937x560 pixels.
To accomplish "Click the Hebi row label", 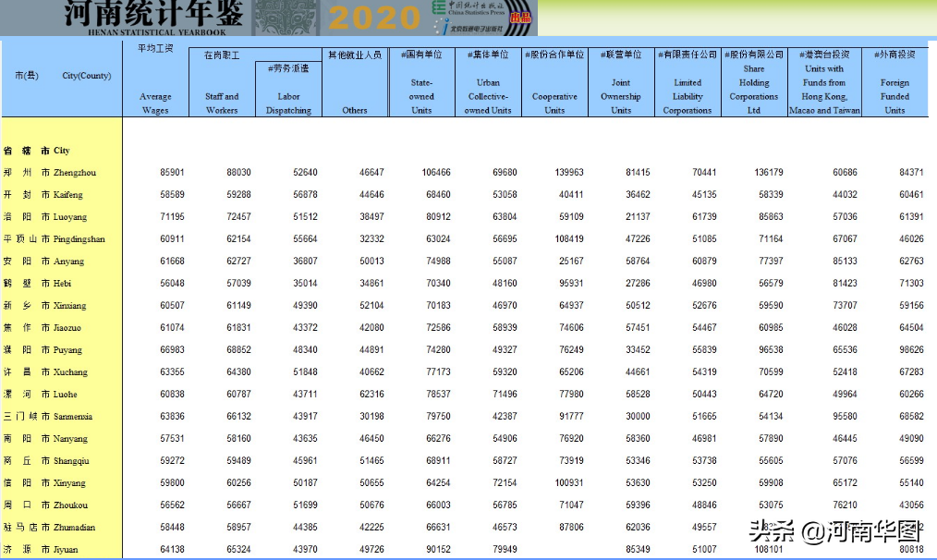I will (37, 283).
